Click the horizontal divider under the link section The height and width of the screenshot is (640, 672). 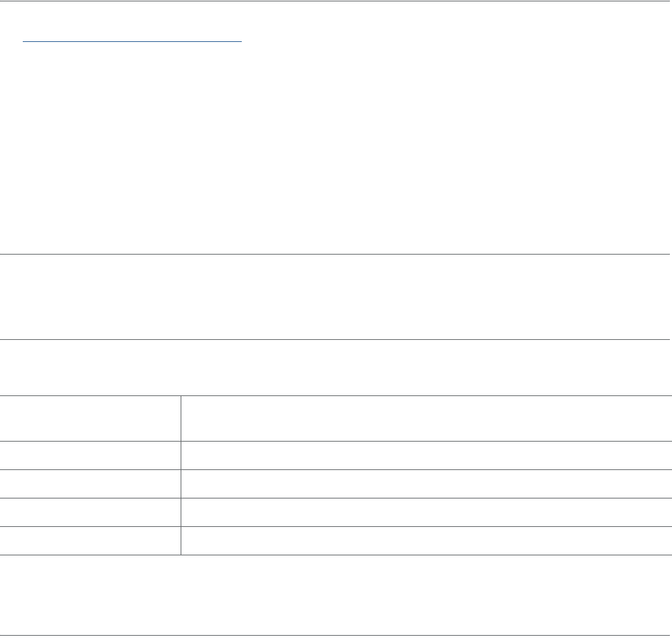[x=336, y=254]
